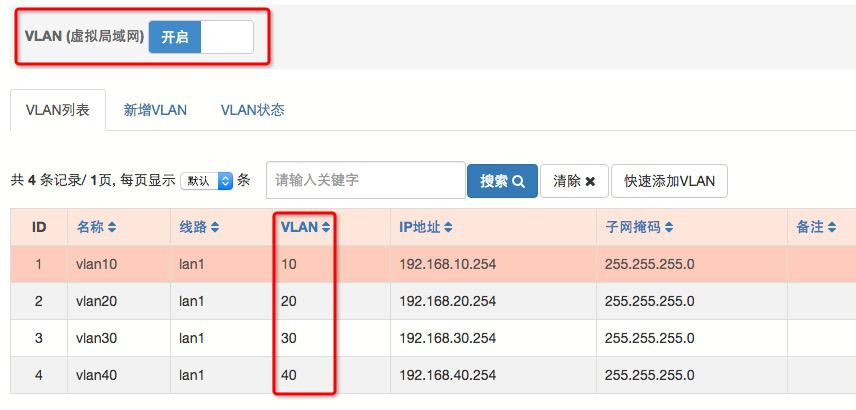
Task: Select the VLAN列表 tab
Action: click(57, 110)
